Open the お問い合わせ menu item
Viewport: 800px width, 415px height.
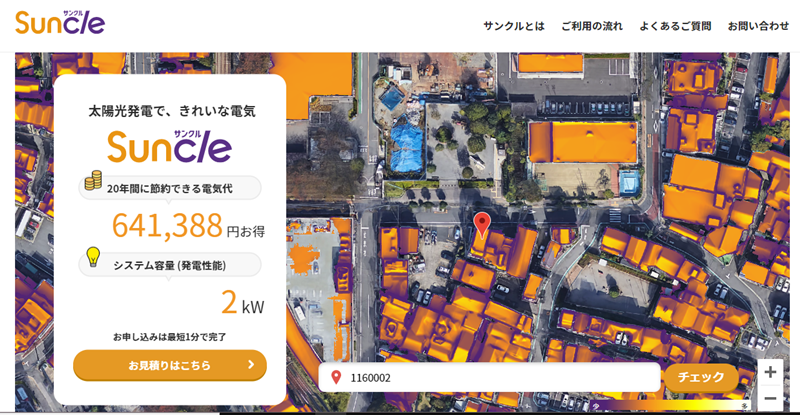click(758, 26)
